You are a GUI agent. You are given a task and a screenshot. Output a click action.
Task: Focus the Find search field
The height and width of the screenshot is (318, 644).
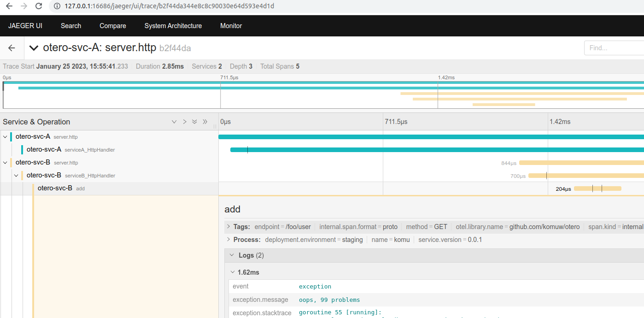pyautogui.click(x=614, y=48)
